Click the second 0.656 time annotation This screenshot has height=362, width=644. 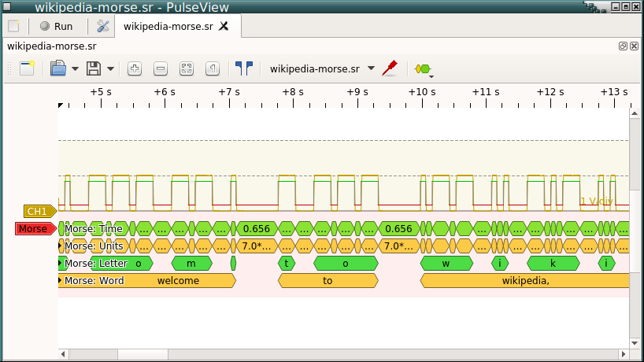point(399,228)
